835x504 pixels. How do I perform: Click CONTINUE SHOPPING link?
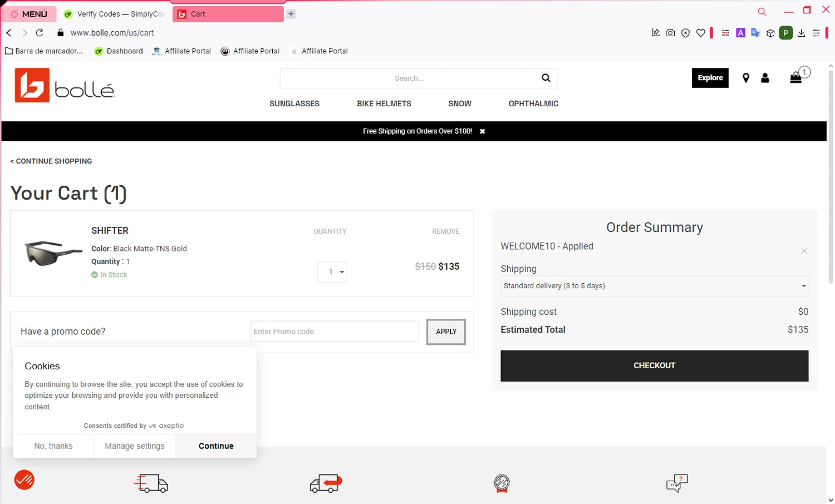tap(51, 161)
